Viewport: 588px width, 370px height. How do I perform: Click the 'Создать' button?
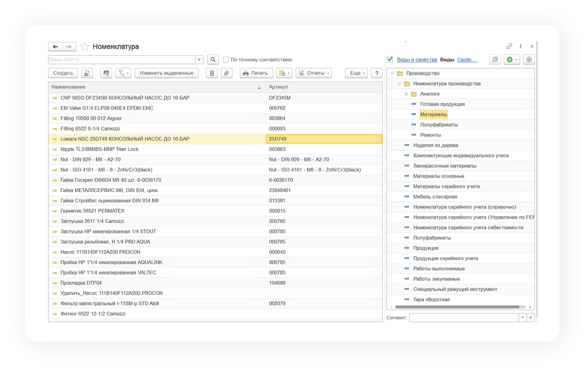pos(63,73)
